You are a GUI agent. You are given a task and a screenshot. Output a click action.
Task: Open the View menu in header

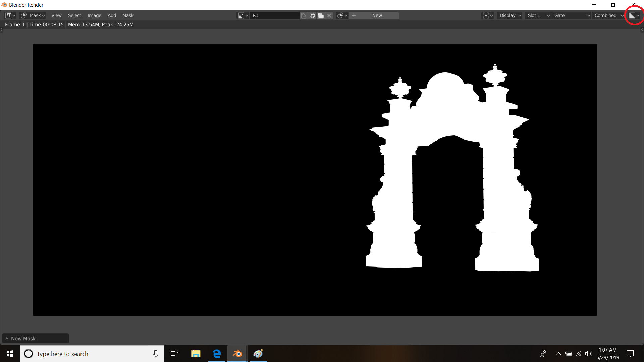click(x=56, y=15)
